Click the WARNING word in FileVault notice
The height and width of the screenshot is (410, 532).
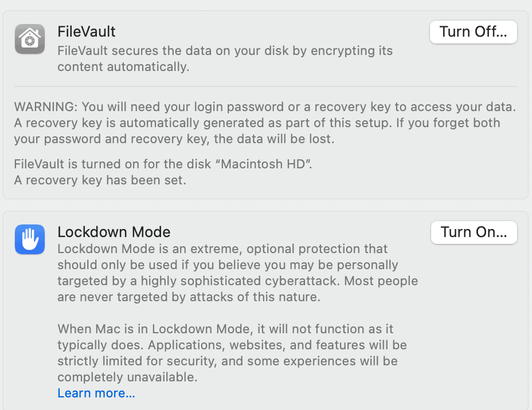(46, 107)
